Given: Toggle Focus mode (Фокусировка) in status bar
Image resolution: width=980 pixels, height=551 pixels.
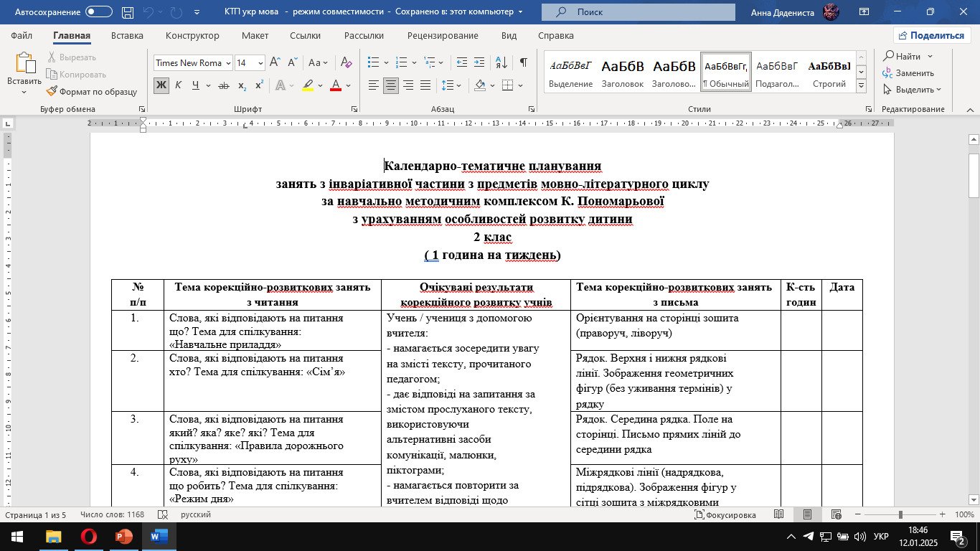Looking at the screenshot, I should coord(725,514).
